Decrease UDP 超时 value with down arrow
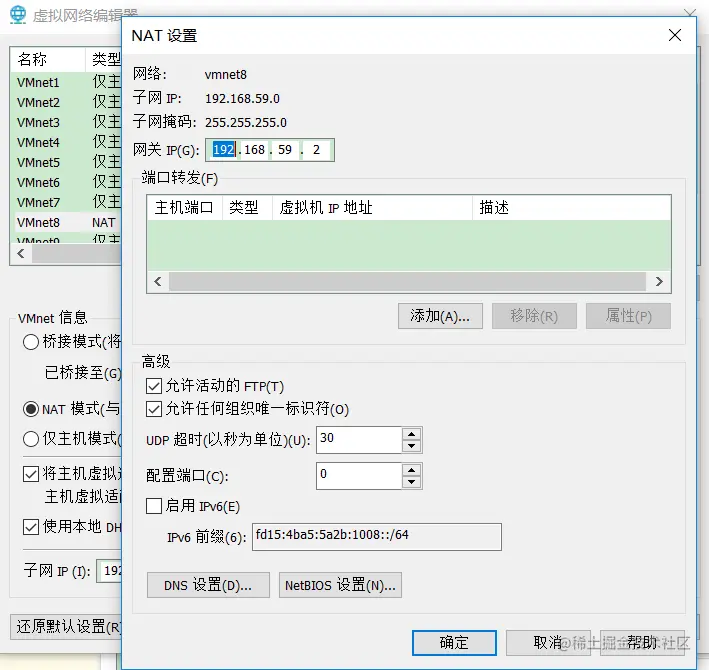 (x=411, y=446)
